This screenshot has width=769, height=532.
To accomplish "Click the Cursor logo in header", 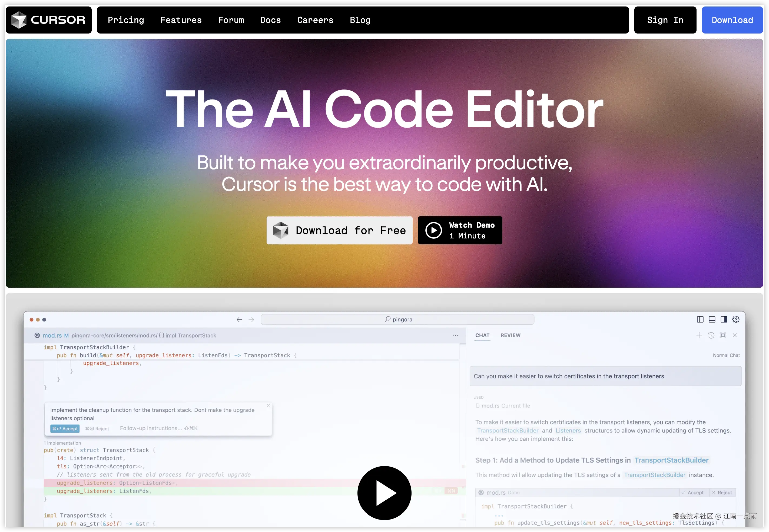I will click(x=49, y=20).
